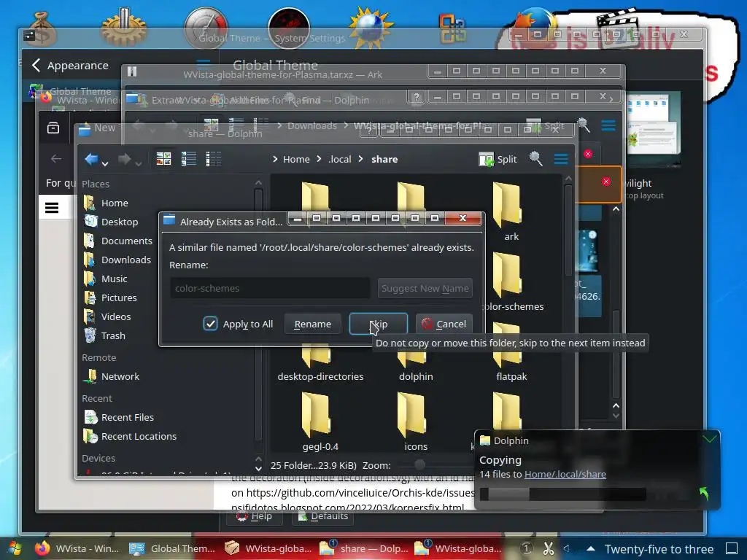Open Pictures in Places panel
The image size is (747, 560).
[119, 297]
